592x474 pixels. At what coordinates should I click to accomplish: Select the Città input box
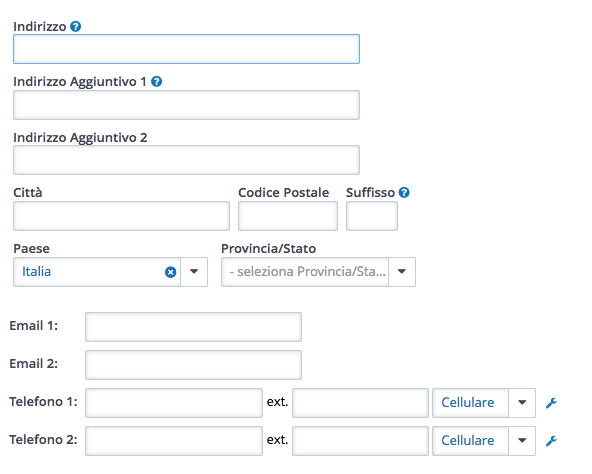pos(122,216)
